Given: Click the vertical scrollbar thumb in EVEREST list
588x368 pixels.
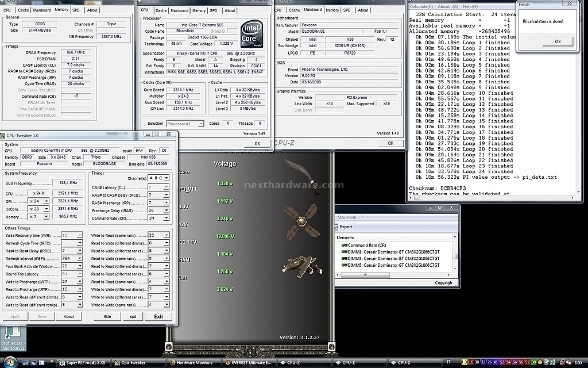Looking at the screenshot, I should (455, 256).
